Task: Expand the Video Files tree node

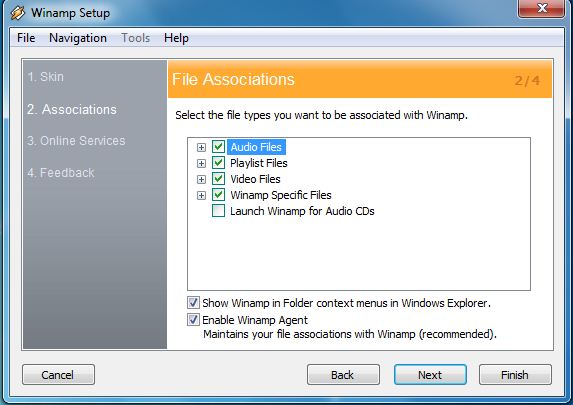Action: coord(201,179)
